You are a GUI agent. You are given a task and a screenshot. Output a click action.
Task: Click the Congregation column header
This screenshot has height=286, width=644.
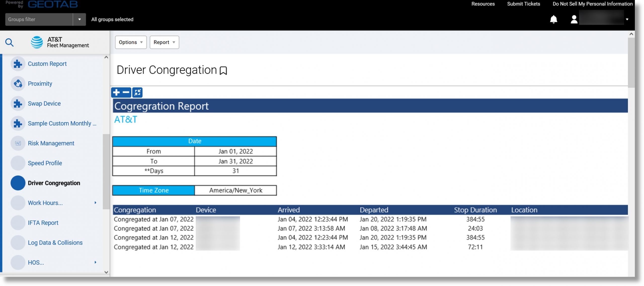click(x=135, y=210)
